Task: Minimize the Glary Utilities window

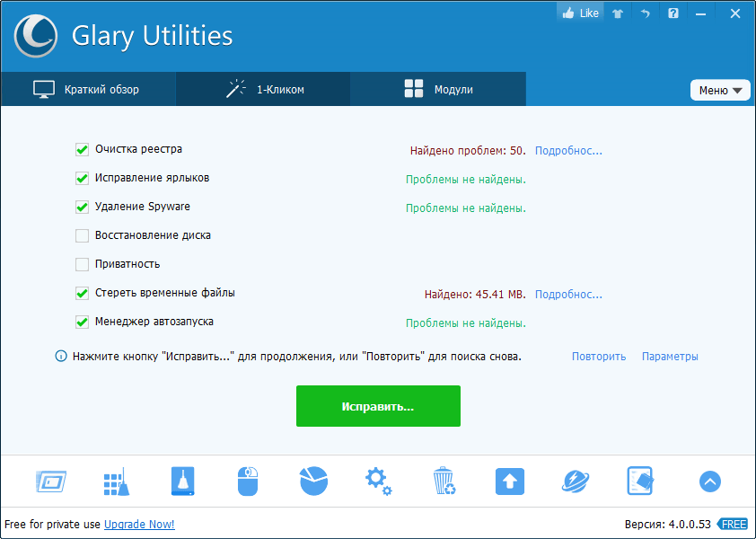Action: pyautogui.click(x=700, y=13)
